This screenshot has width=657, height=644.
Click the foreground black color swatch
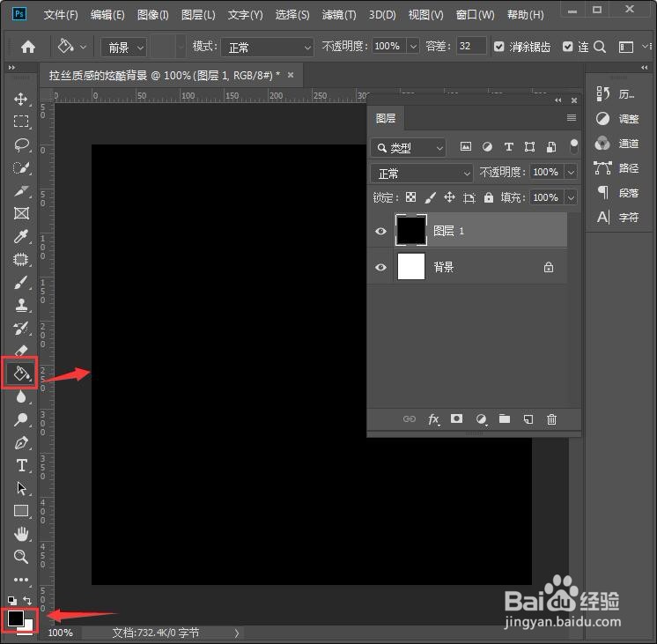pyautogui.click(x=16, y=618)
